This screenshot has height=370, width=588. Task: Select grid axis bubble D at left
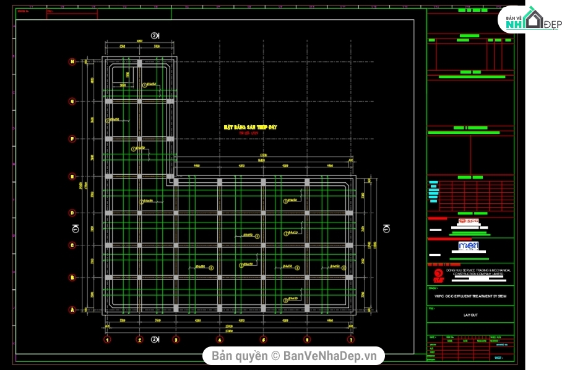pos(72,213)
